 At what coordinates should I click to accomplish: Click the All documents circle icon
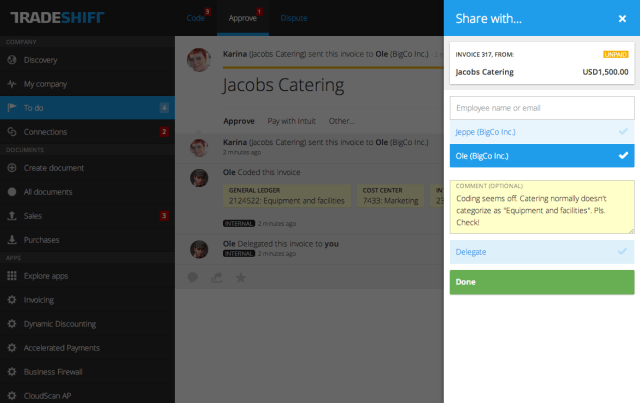point(12,191)
